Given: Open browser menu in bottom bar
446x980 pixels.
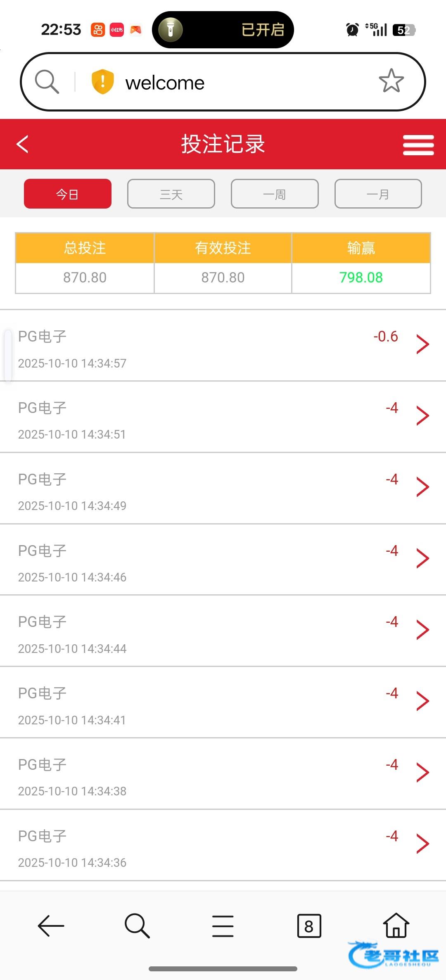Looking at the screenshot, I should click(x=223, y=925).
